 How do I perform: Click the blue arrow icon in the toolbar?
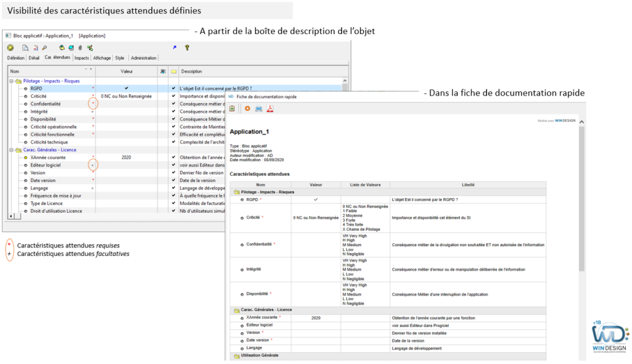pos(175,48)
